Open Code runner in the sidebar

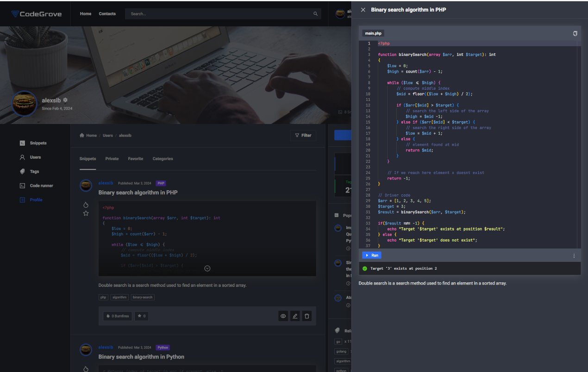[41, 186]
